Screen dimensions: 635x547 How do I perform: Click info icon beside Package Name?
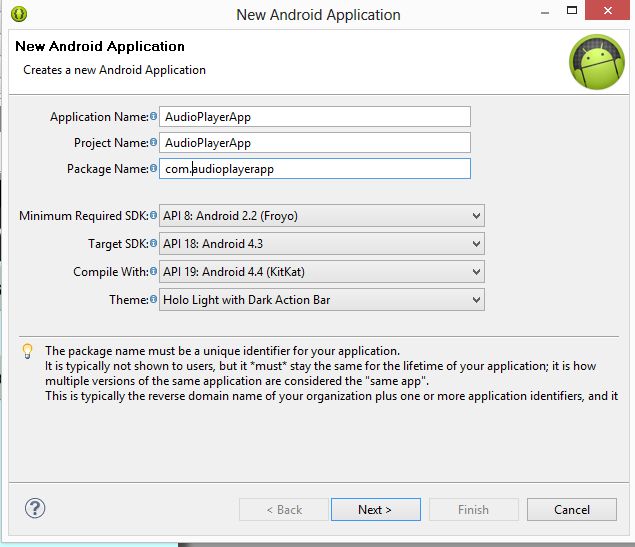153,169
